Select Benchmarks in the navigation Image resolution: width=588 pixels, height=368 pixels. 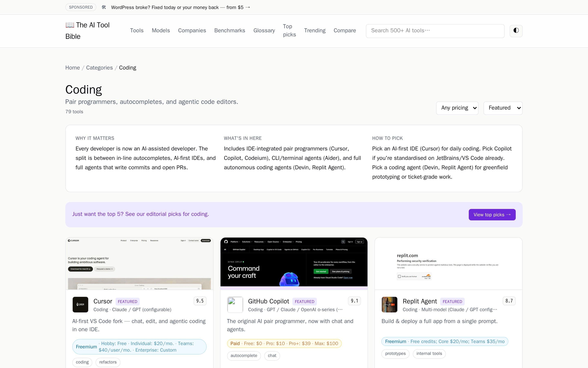(230, 31)
